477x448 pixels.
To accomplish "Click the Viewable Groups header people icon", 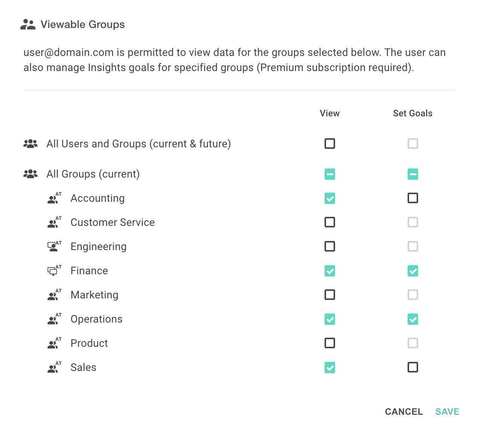I will click(28, 25).
